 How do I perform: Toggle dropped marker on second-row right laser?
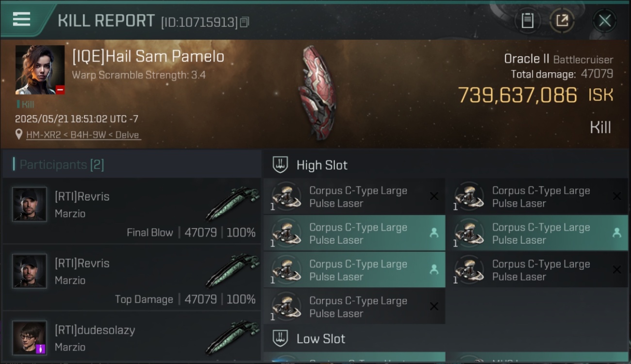(616, 233)
